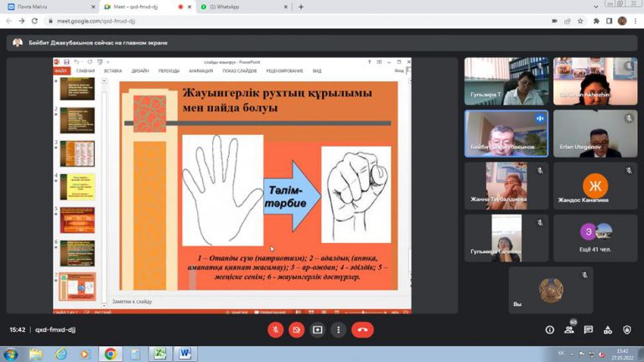Open the Activities panel icon

[609, 330]
